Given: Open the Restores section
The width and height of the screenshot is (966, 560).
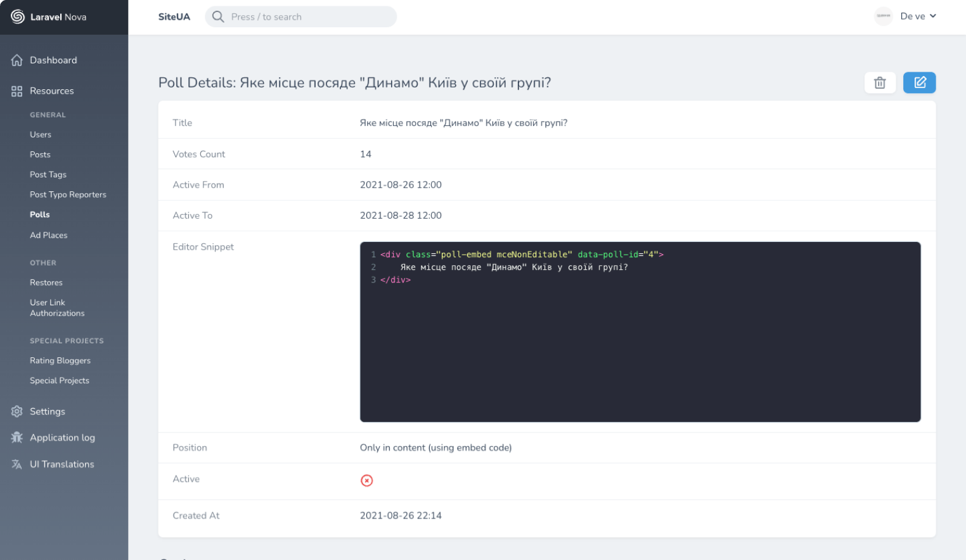Looking at the screenshot, I should pos(47,282).
